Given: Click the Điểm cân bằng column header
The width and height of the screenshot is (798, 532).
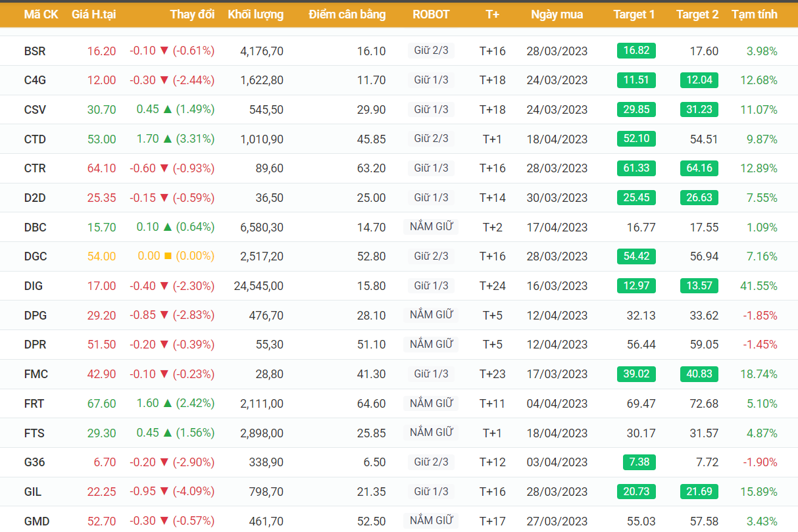Looking at the screenshot, I should [347, 14].
